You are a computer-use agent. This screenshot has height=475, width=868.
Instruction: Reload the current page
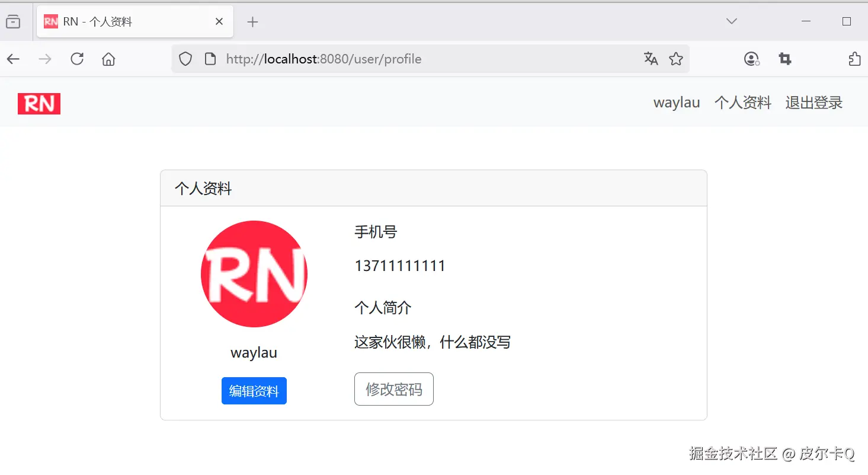(76, 59)
